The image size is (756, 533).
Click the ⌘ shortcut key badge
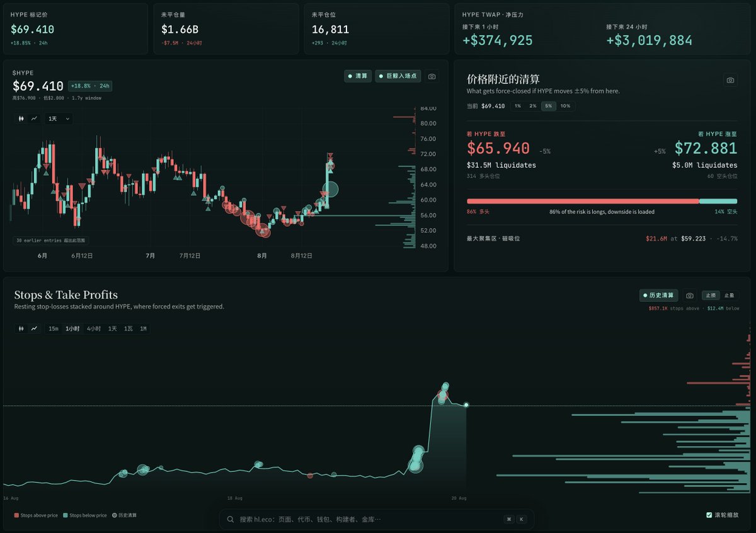pos(509,519)
